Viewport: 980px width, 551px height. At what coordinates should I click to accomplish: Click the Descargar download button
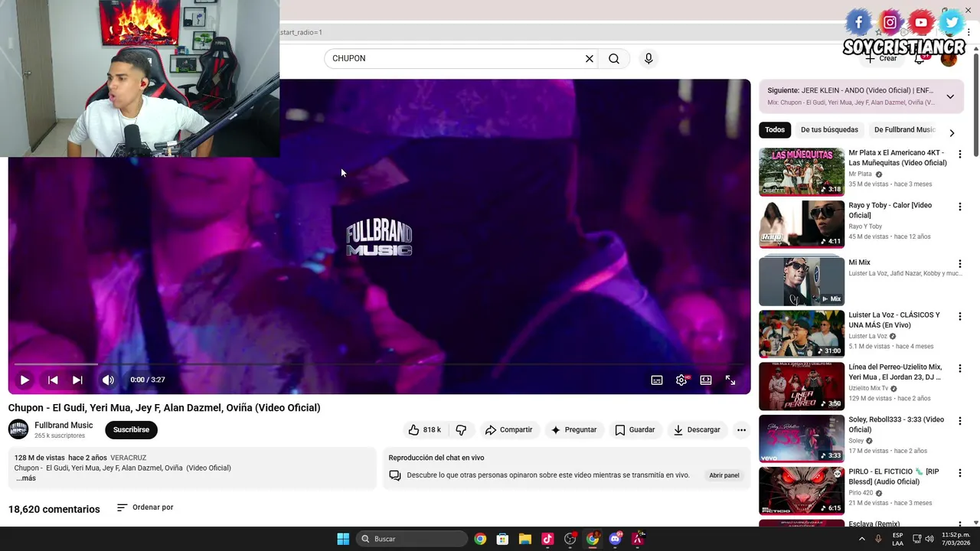[697, 430]
